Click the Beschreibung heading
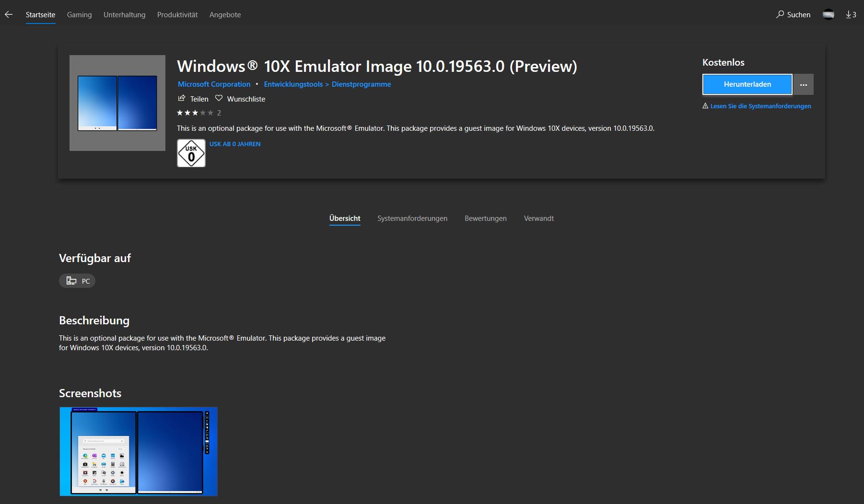This screenshot has height=504, width=864. [94, 321]
